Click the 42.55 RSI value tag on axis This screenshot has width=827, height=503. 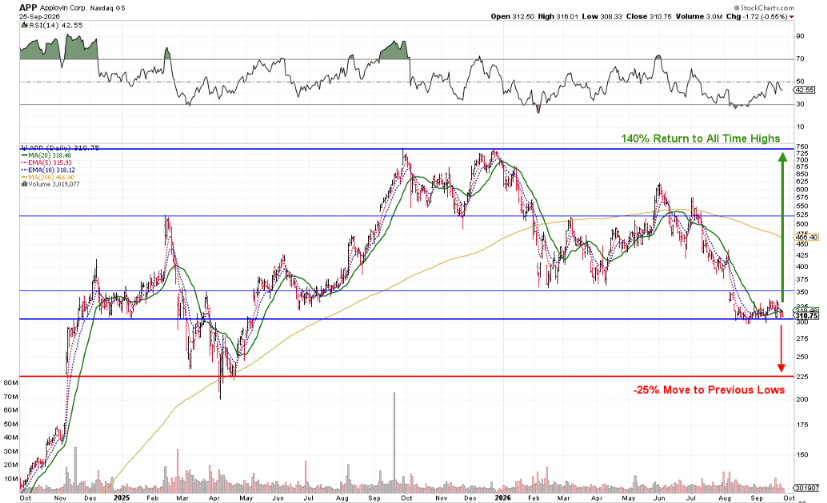pos(806,90)
